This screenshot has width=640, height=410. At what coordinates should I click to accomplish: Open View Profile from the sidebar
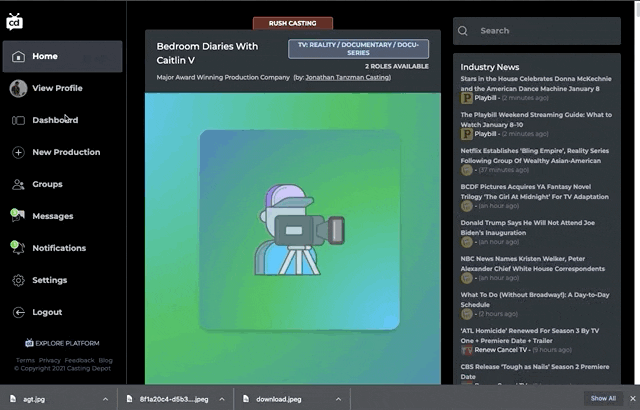coord(57,89)
